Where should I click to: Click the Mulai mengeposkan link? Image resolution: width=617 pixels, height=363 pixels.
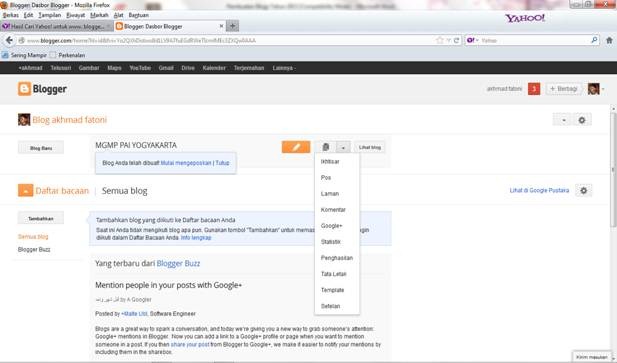pos(186,163)
